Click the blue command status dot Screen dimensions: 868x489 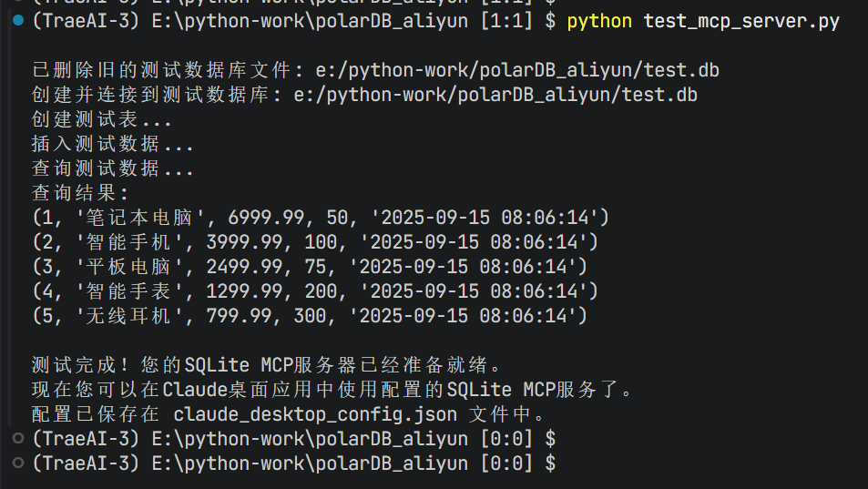coord(20,21)
